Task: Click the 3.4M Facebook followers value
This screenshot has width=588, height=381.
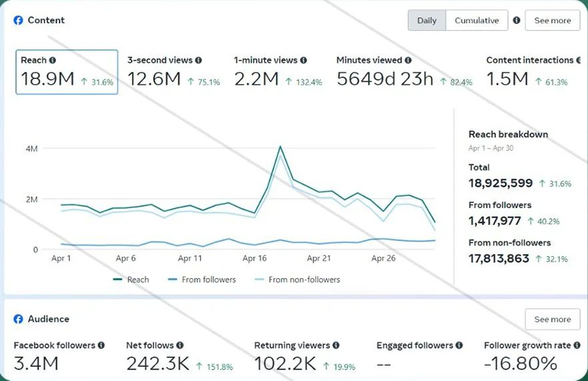Action: 37,364
